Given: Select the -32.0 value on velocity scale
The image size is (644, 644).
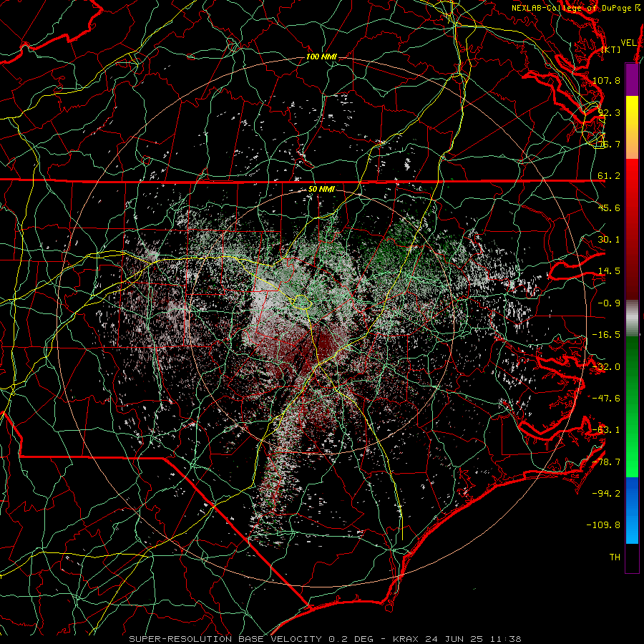Looking at the screenshot, I should point(606,367).
